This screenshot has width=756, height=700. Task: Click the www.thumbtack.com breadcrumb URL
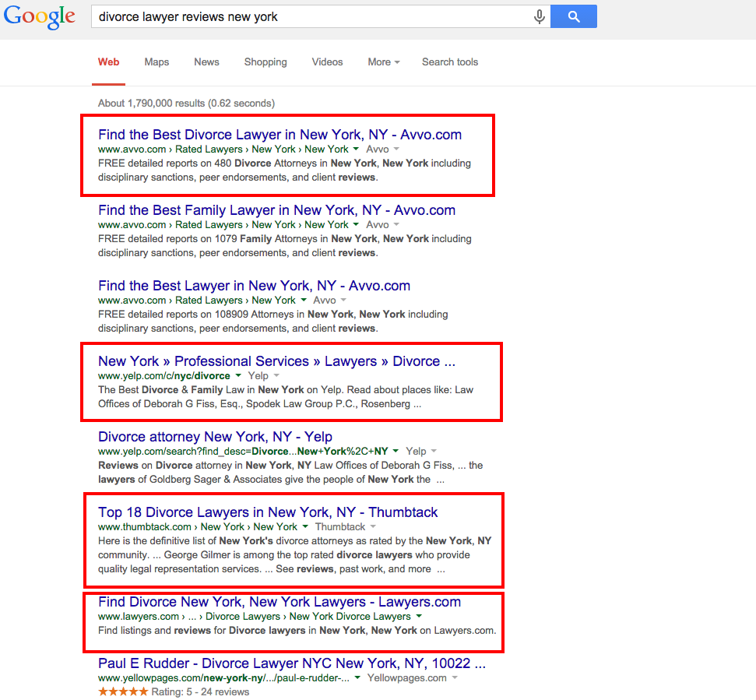tap(198, 527)
